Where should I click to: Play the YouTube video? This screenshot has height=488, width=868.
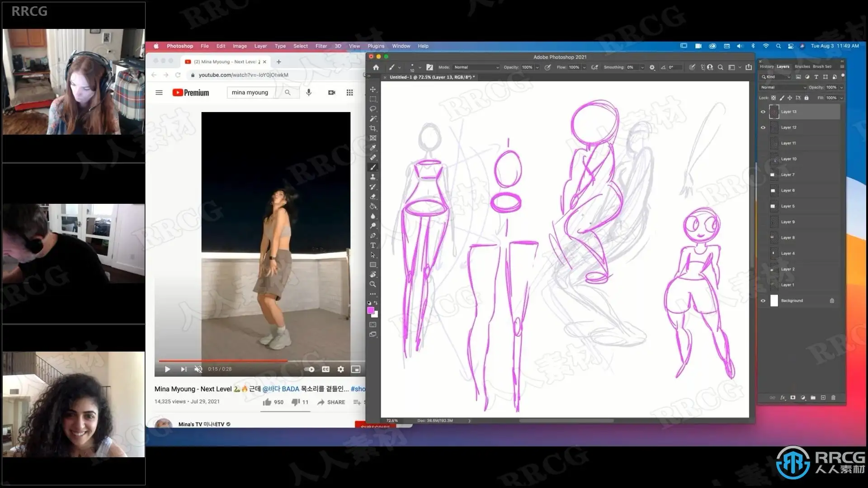[x=167, y=369]
